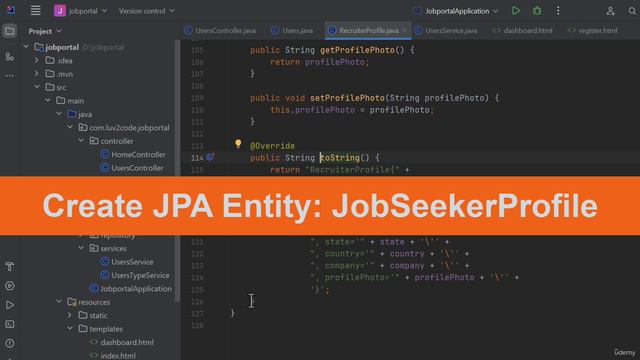Open the jobportal project dropdown
Image resolution: width=640 pixels, height=360 pixels.
click(81, 11)
